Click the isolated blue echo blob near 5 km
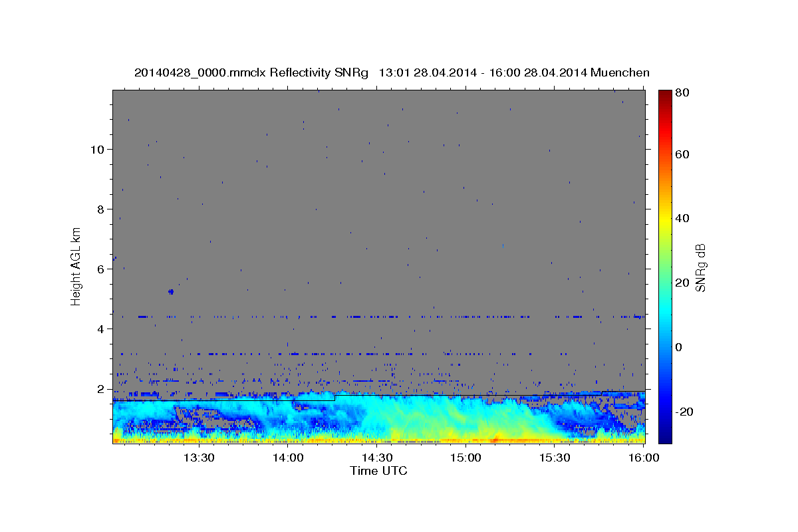 (171, 291)
